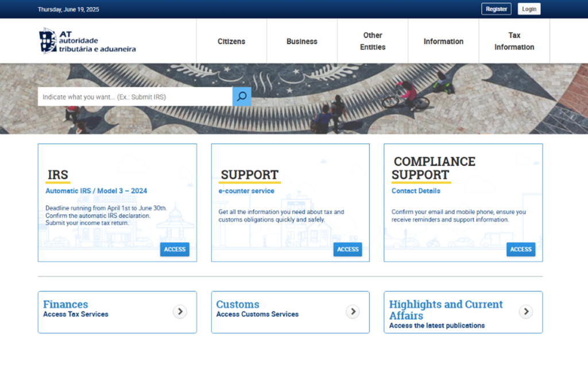Screen dimensions: 588x380
Task: Expand the Tax Information menu
Action: pyautogui.click(x=514, y=41)
